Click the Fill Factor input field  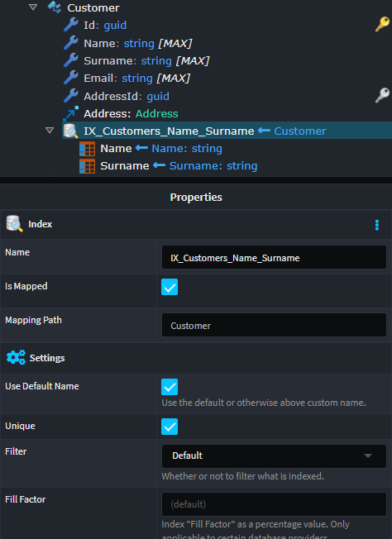tap(274, 504)
